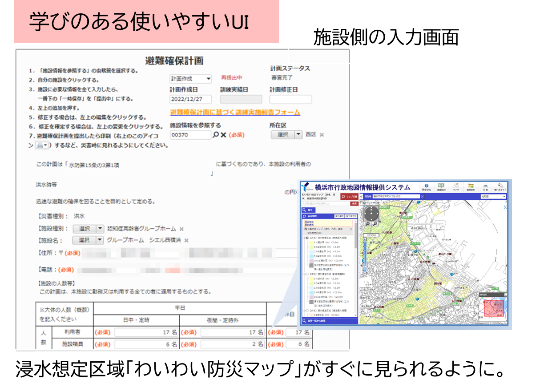
Task: Click the magnifier icon beside the 00370 field
Action: point(215,135)
